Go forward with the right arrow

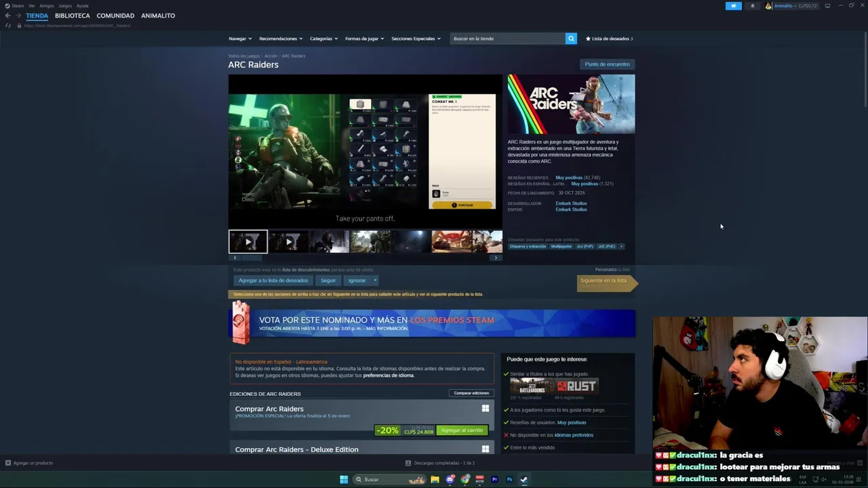pos(18,16)
